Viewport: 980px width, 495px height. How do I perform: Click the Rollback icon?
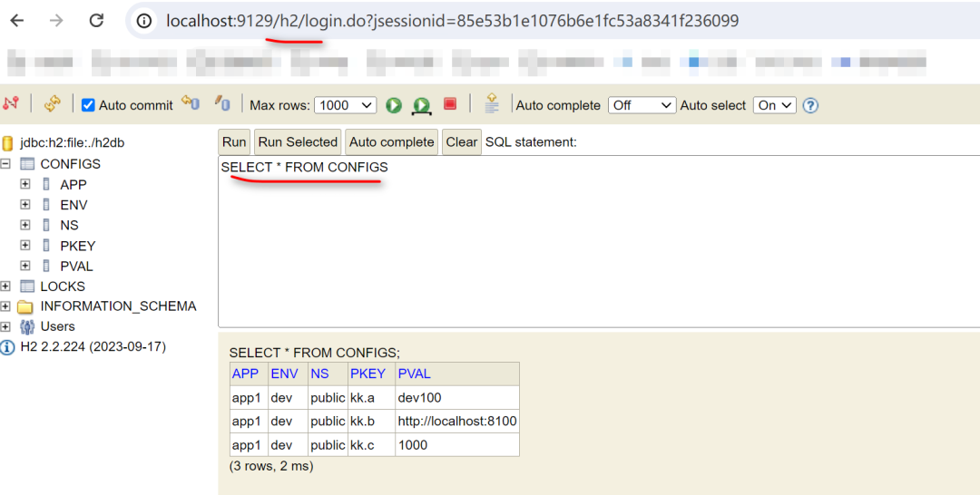(190, 103)
